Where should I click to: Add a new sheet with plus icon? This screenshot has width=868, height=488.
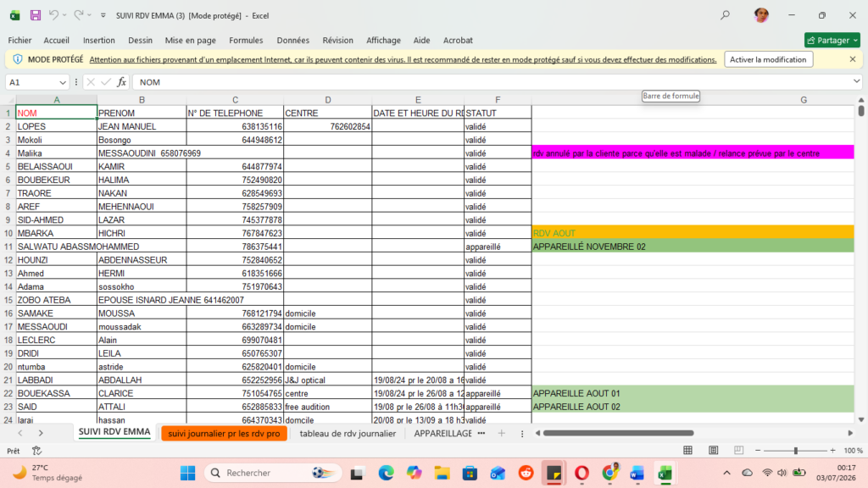pos(502,433)
